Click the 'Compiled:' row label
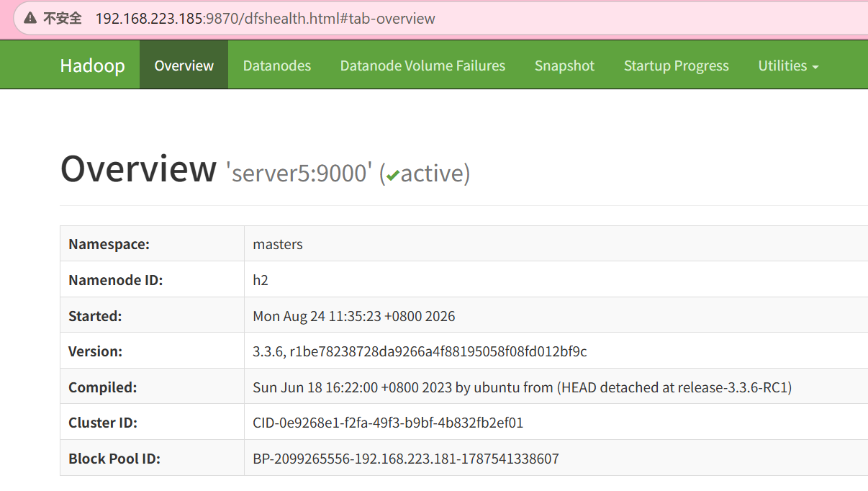The width and height of the screenshot is (868, 491). pos(103,387)
